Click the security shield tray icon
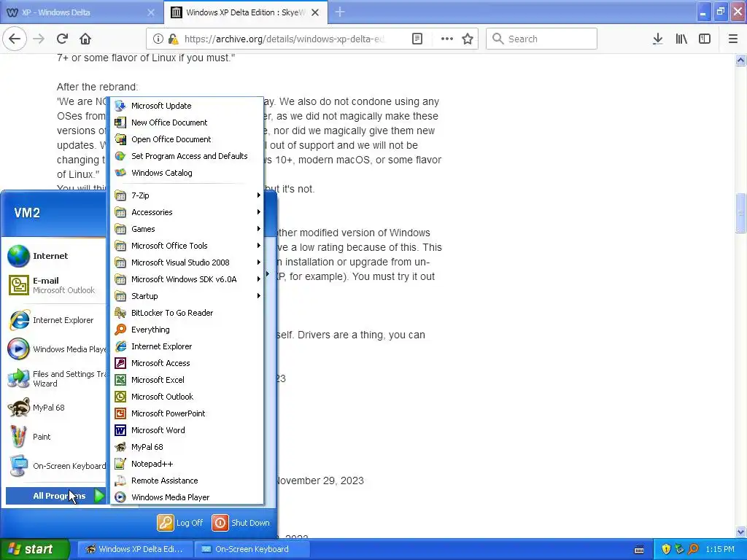The width and height of the screenshot is (747, 560). click(666, 549)
